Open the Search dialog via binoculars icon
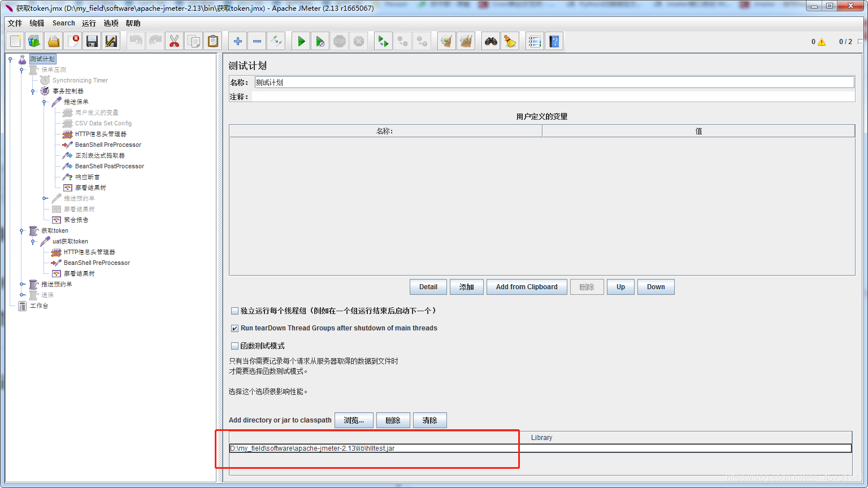Viewport: 868px width, 488px height. [x=490, y=41]
